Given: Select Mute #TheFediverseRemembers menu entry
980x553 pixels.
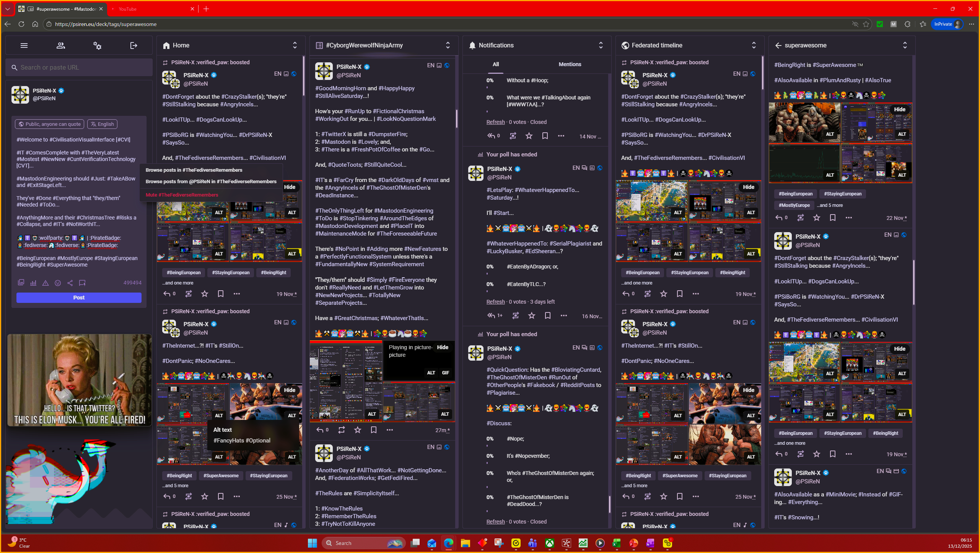Looking at the screenshot, I should point(182,195).
